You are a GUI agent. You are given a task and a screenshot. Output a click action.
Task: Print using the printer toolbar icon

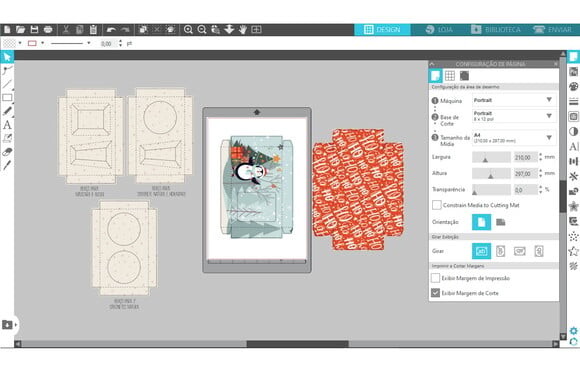pos(48,29)
